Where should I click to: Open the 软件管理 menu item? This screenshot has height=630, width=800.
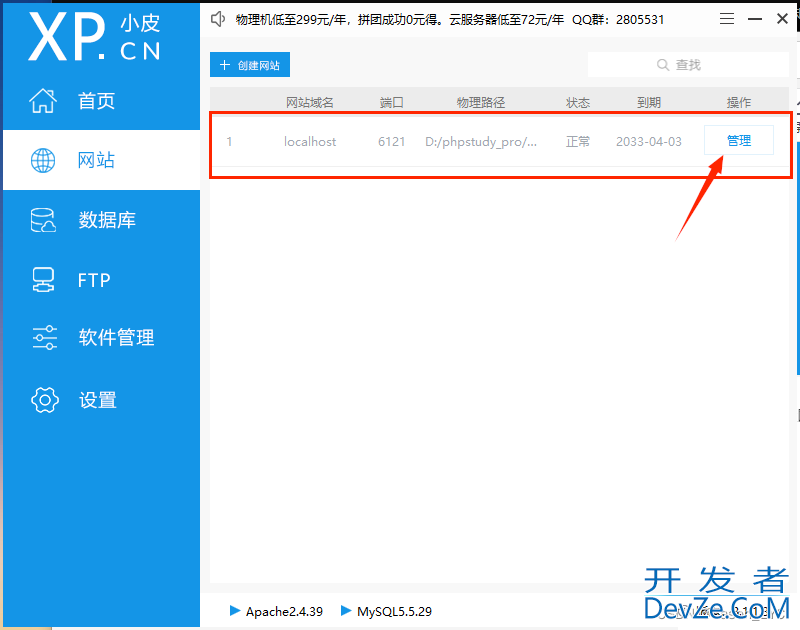coord(101,338)
